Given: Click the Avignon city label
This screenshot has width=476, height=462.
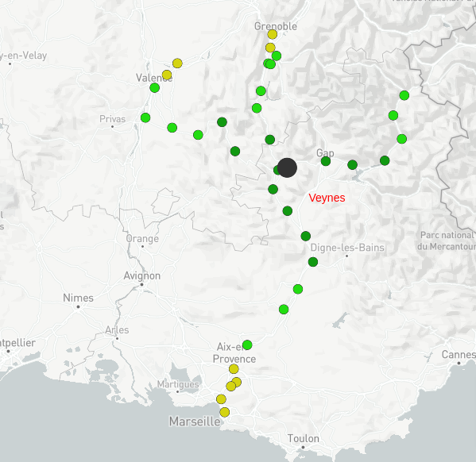Looking at the screenshot, I should click(x=142, y=275).
